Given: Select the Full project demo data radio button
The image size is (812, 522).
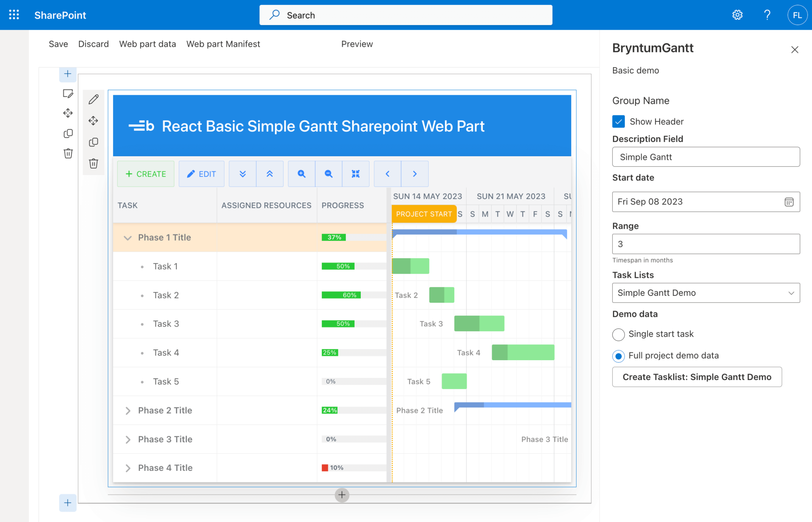Looking at the screenshot, I should click(618, 356).
